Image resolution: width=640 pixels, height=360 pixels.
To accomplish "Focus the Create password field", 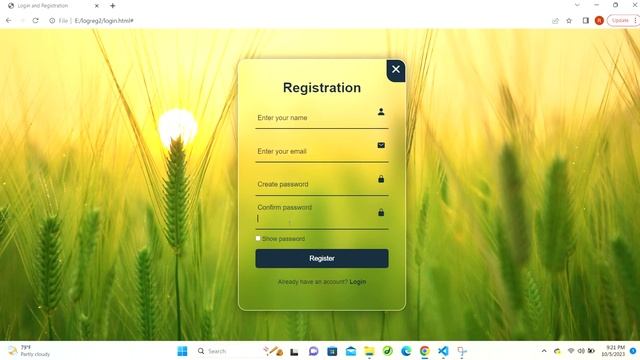I will 322,184.
